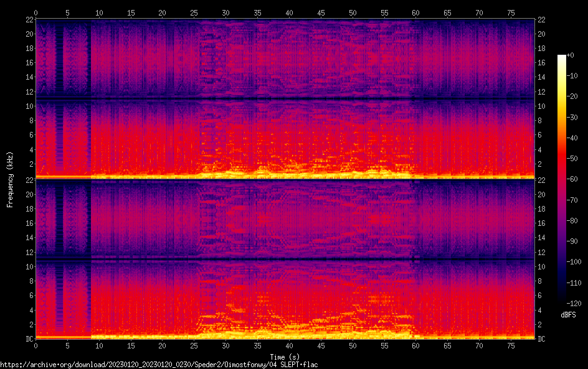Click the 25 tick on the bottom time axis

pos(194,346)
